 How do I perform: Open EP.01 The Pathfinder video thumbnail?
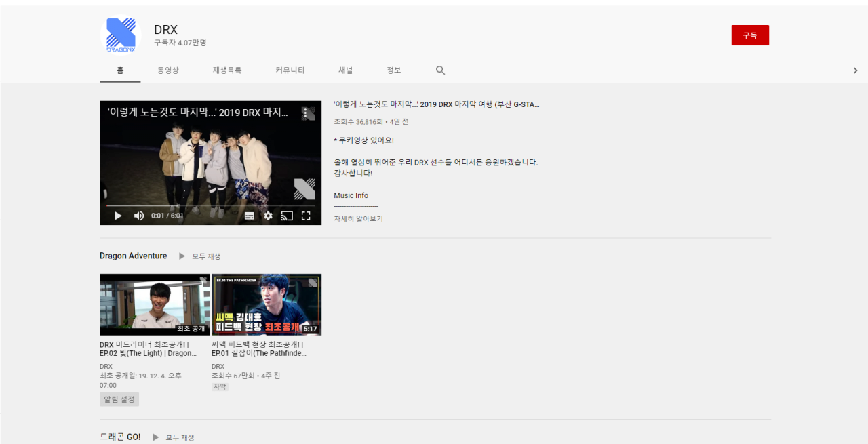click(x=267, y=304)
